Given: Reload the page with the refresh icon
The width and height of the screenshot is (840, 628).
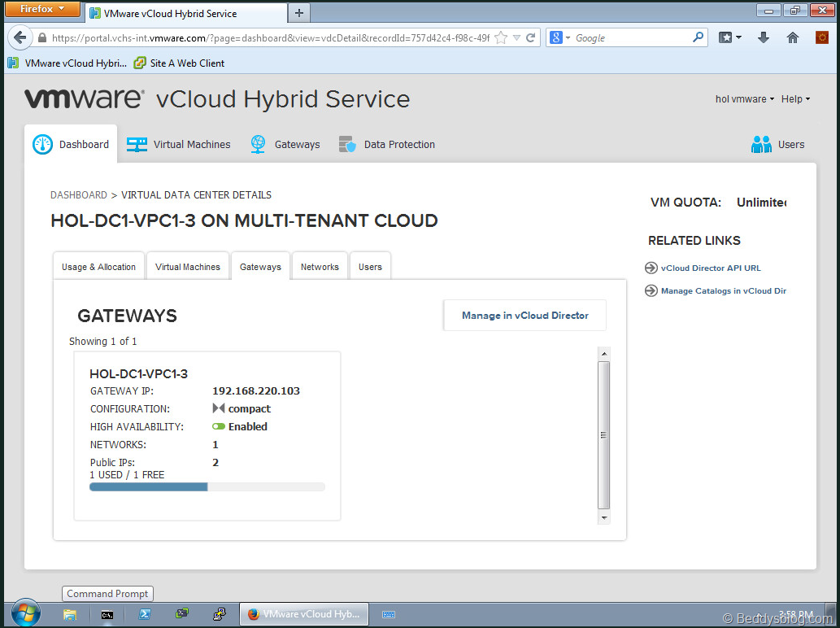Looking at the screenshot, I should tap(530, 37).
